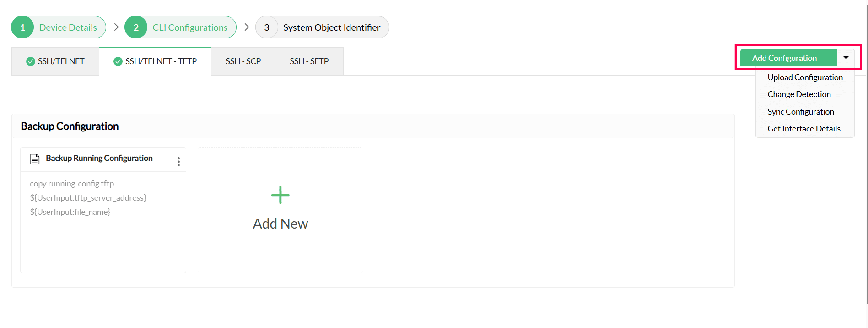868x328 pixels.
Task: Switch to the SSH - SCP tab
Action: pyautogui.click(x=243, y=61)
